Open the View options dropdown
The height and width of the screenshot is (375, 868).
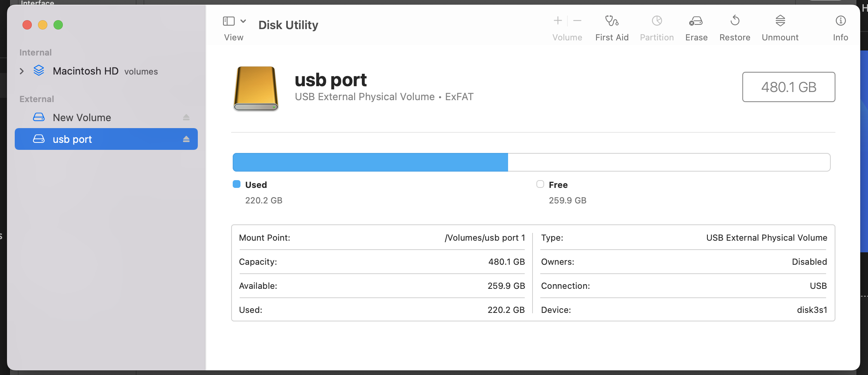pos(244,21)
